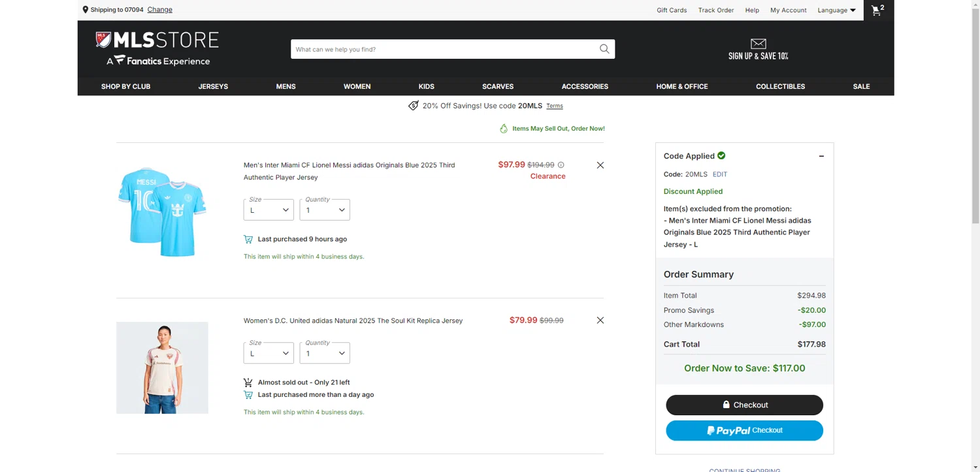Edit the 20MLS promo code

720,174
